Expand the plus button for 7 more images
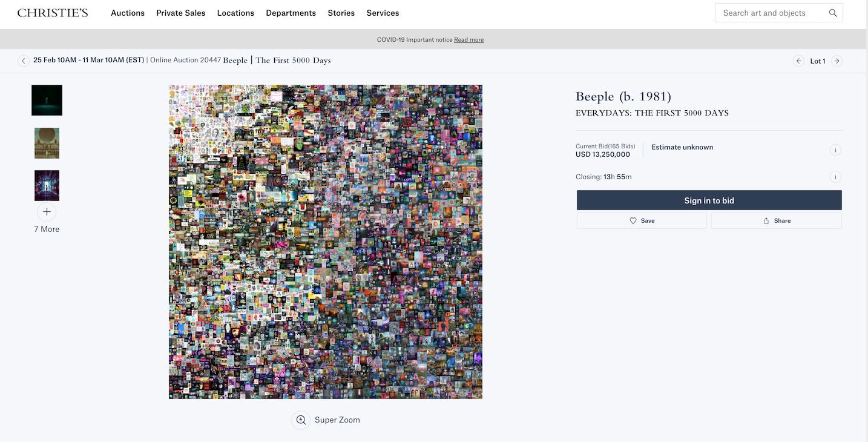The width and height of the screenshot is (868, 442). point(47,212)
